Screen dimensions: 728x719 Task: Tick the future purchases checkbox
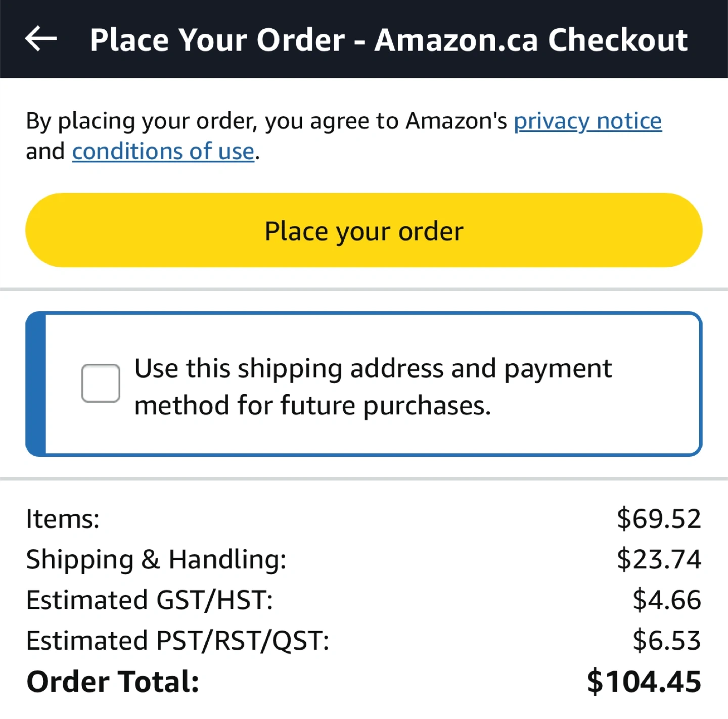pyautogui.click(x=101, y=383)
